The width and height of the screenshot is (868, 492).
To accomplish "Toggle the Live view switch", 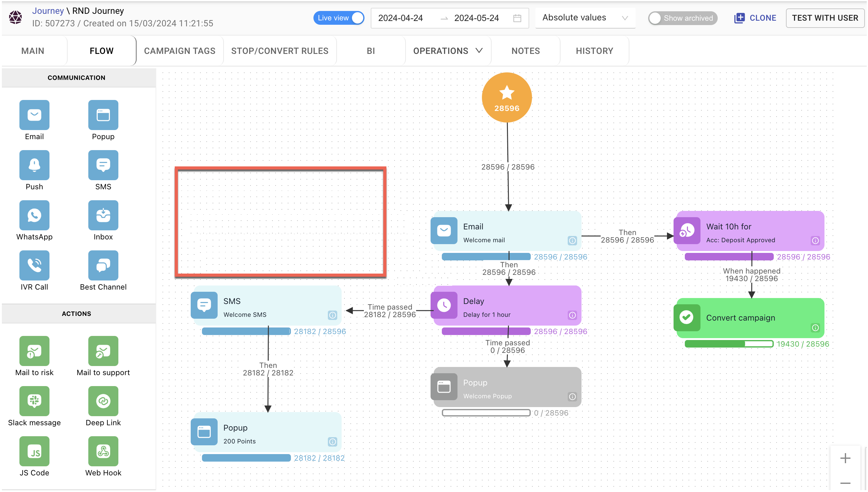I will pyautogui.click(x=338, y=18).
